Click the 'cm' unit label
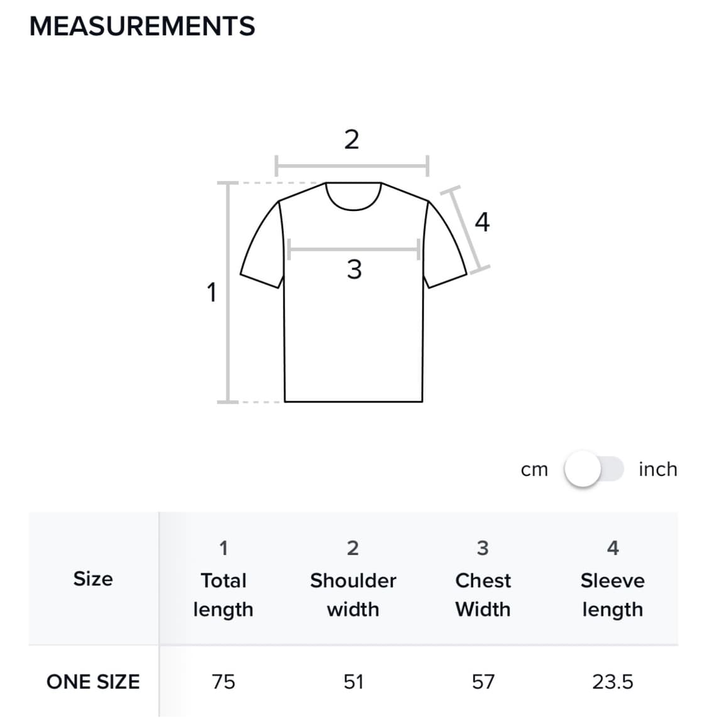The width and height of the screenshot is (707, 728). pyautogui.click(x=534, y=469)
